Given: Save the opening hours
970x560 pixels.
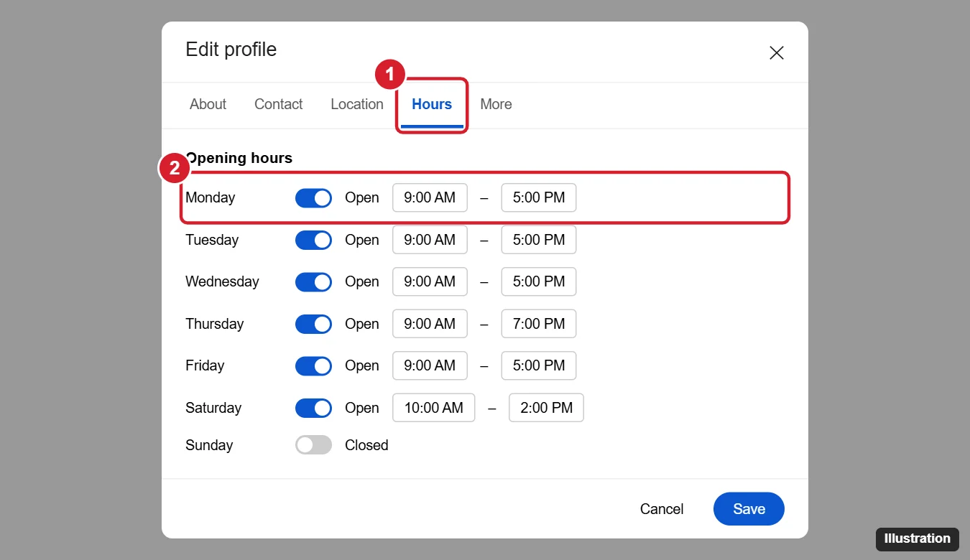Looking at the screenshot, I should pyautogui.click(x=749, y=509).
